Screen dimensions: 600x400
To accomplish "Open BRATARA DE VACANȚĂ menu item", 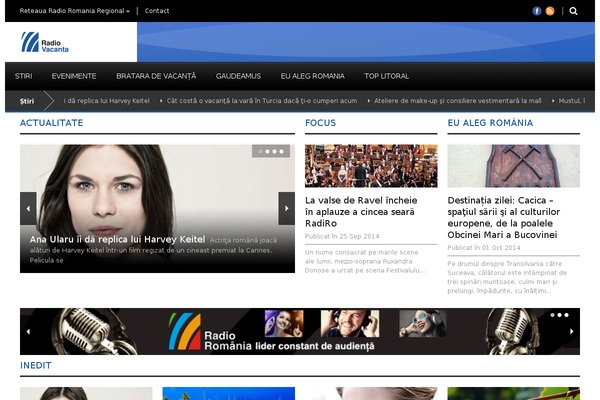I will pos(156,76).
